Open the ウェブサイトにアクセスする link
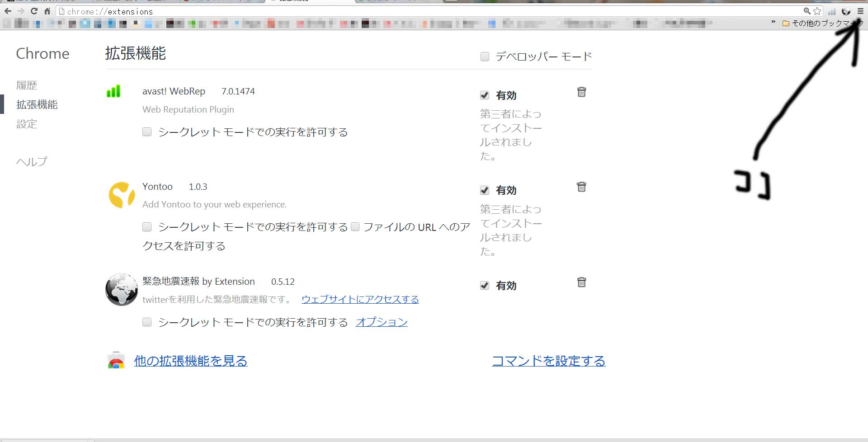This screenshot has height=442, width=868. [360, 299]
